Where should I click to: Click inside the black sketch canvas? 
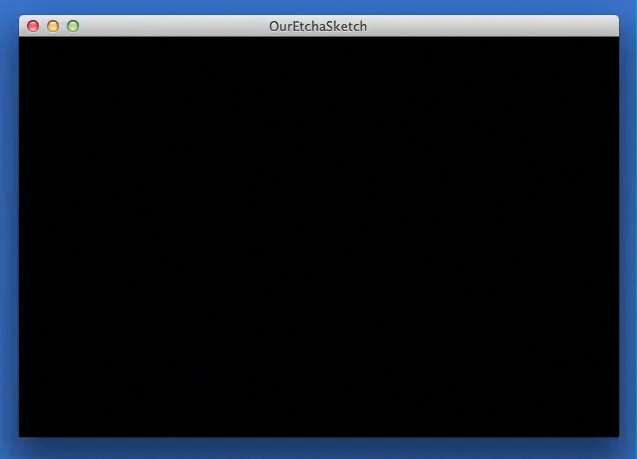[x=319, y=237]
